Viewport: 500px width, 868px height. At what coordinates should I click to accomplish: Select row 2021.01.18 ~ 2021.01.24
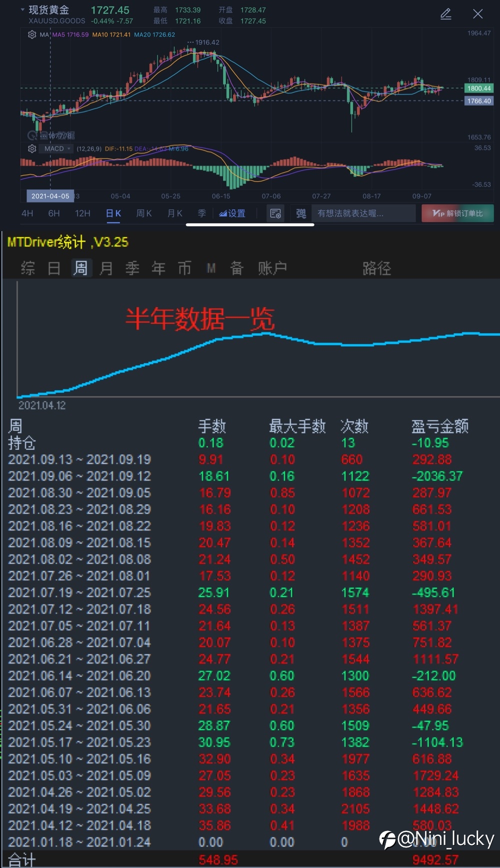(250, 842)
